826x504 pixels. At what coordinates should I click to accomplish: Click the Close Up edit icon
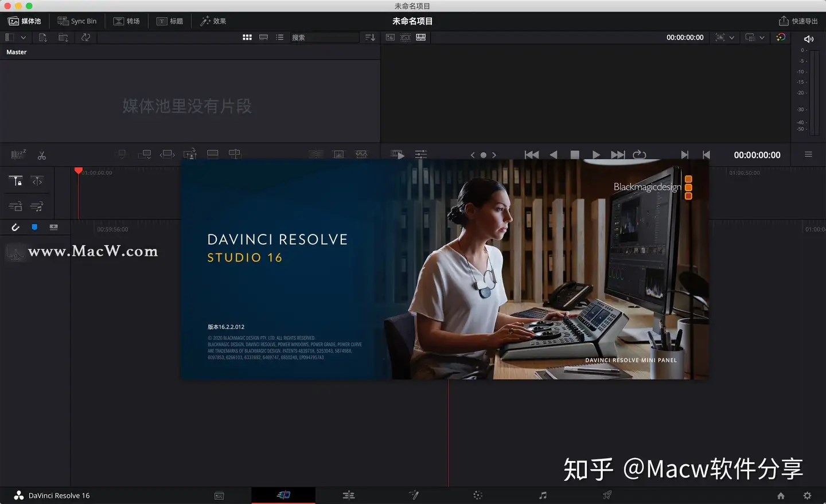(190, 154)
